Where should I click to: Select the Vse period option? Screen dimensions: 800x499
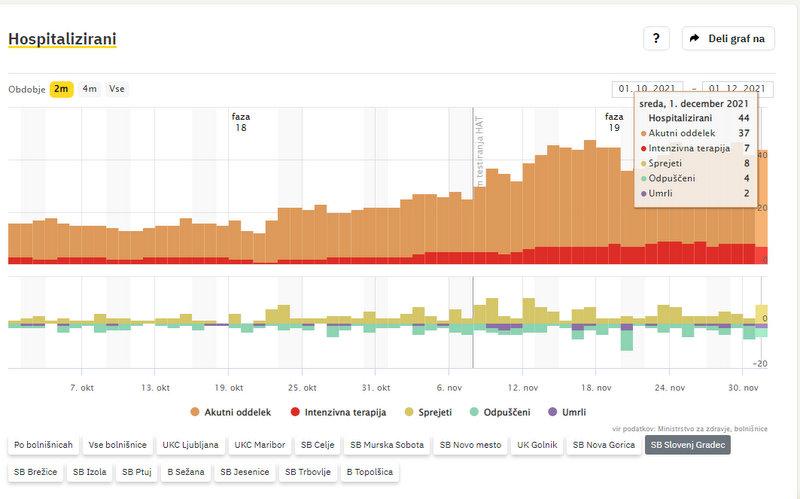tap(117, 89)
